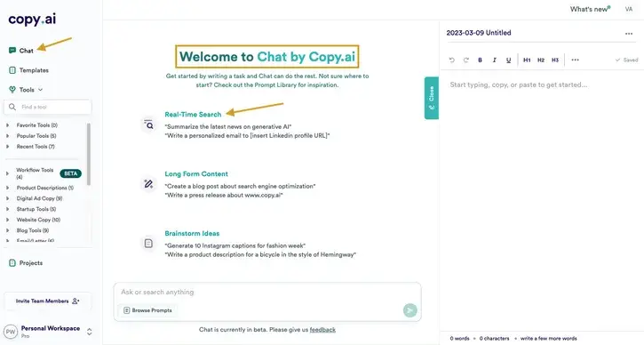
Task: Toggle Underline formatting
Action: 508,60
